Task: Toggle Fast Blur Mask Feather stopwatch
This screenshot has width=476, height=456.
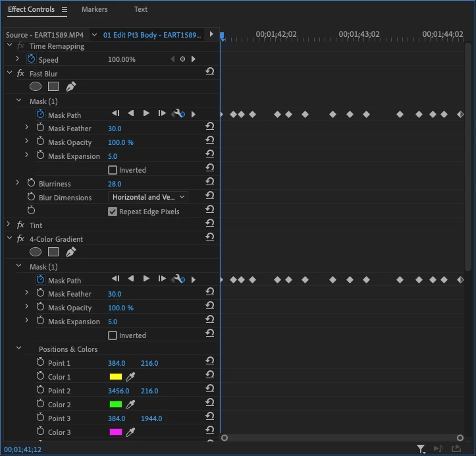Action: (x=40, y=128)
